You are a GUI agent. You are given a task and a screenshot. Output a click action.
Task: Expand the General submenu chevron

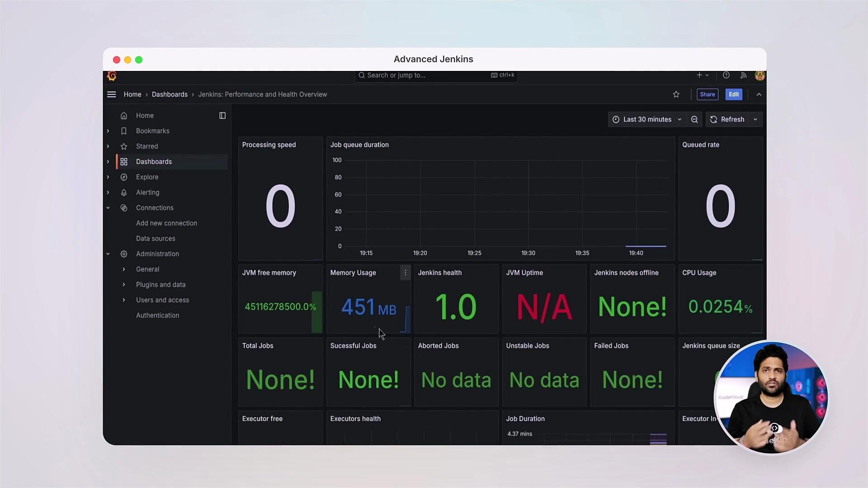point(124,269)
